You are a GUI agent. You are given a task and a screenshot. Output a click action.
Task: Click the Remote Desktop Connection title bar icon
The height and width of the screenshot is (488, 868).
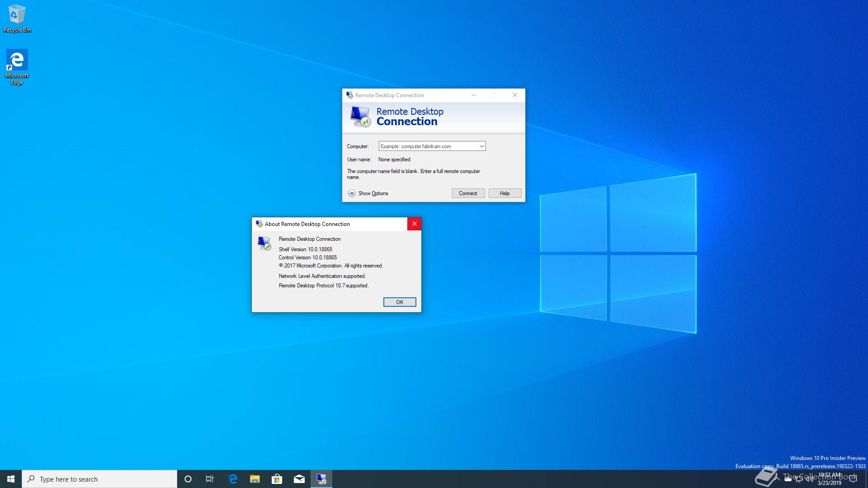click(349, 95)
